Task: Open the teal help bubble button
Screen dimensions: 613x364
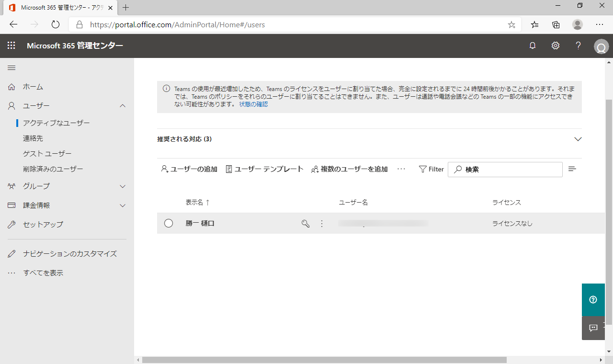Action: tap(593, 300)
